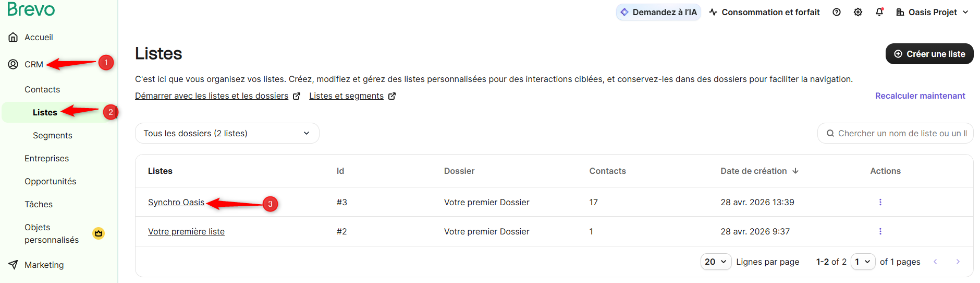Image resolution: width=980 pixels, height=283 pixels.
Task: Expand the Oasis Projet account menu
Action: point(932,12)
